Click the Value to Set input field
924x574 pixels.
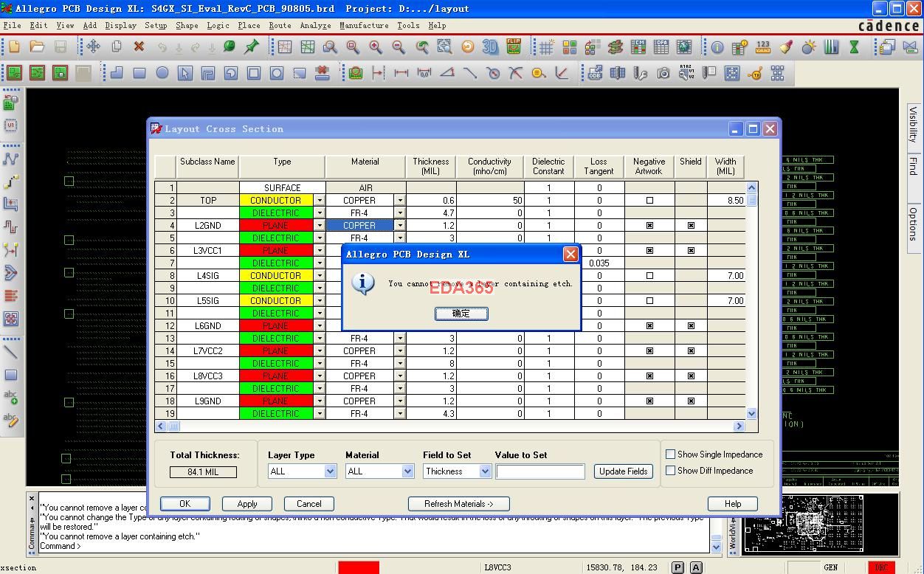pos(540,471)
